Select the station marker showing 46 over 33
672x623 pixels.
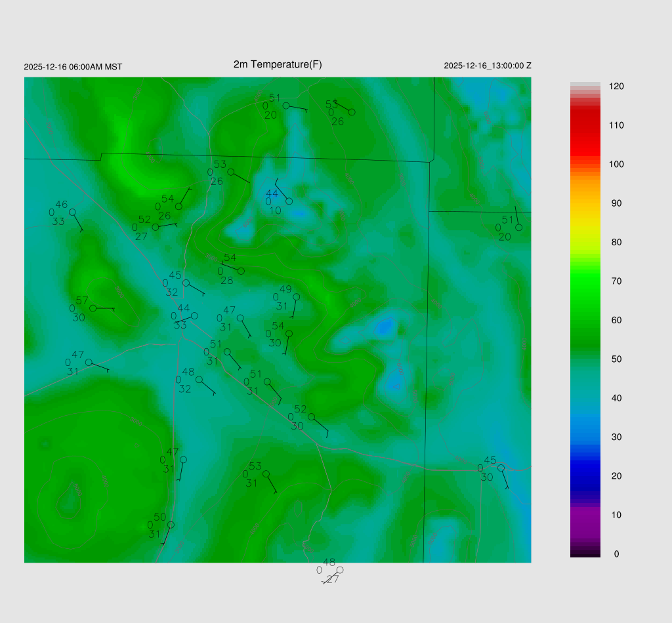[72, 212]
